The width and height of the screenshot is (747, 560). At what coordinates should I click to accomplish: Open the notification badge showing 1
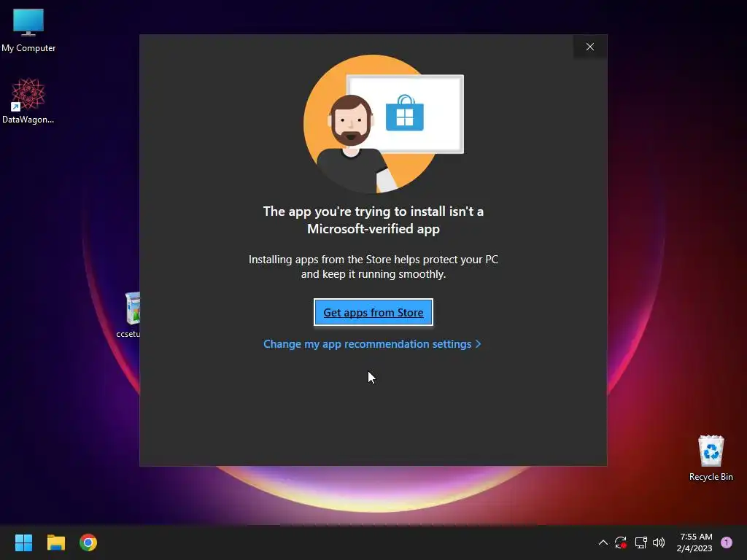click(727, 542)
